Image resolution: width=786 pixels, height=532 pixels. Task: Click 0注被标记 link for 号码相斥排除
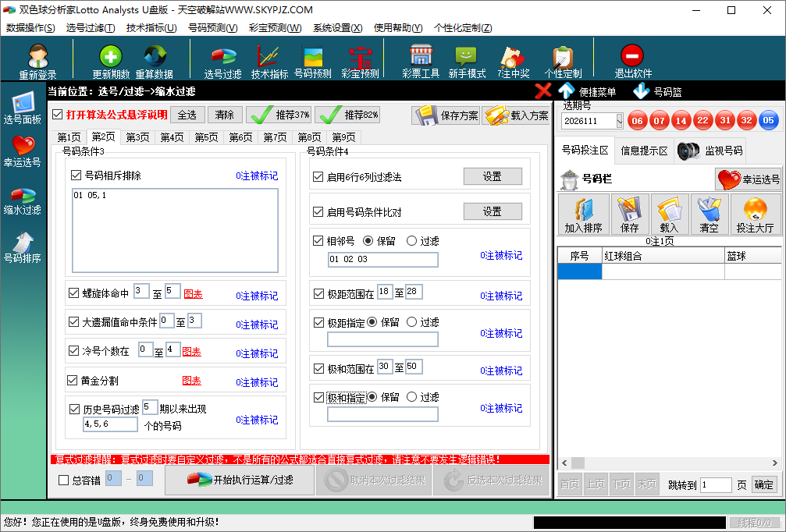point(257,176)
